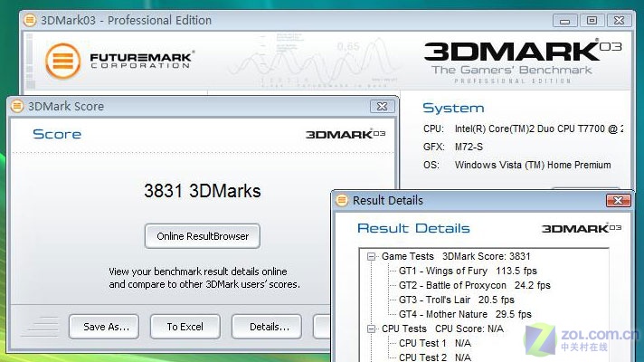Collapse the Game Tests tree node
The height and width of the screenshot is (362, 644).
371,256
